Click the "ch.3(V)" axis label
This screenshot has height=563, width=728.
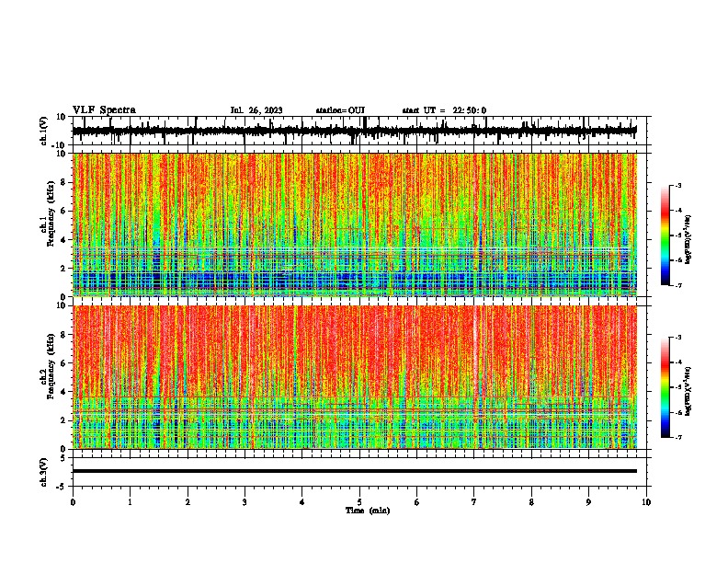tap(44, 472)
